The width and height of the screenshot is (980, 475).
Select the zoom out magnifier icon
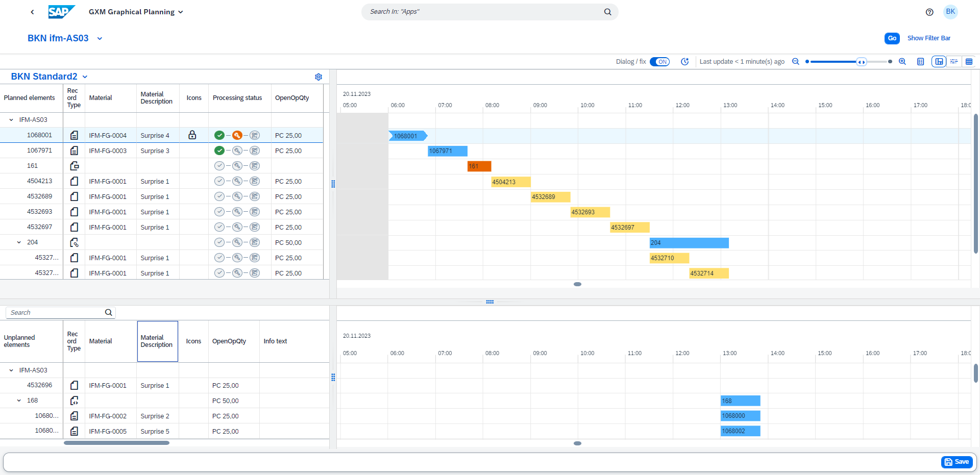tap(796, 61)
